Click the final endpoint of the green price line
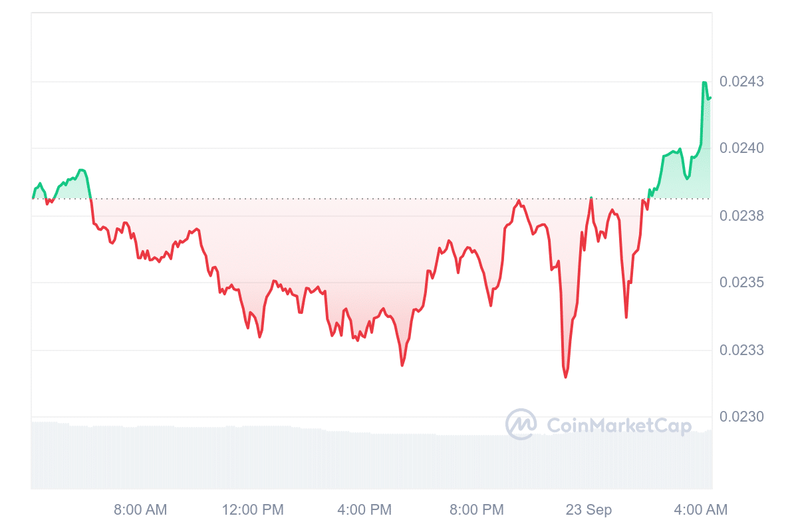The height and width of the screenshot is (532, 798). pos(710,98)
